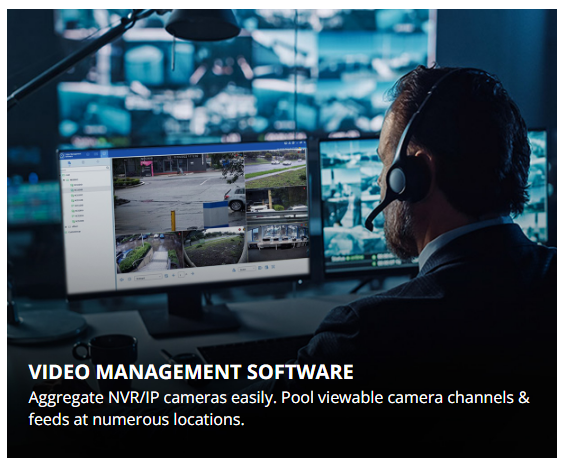Click the magnifier icon in device search
Screen dimensions: 566x470
point(108,167)
